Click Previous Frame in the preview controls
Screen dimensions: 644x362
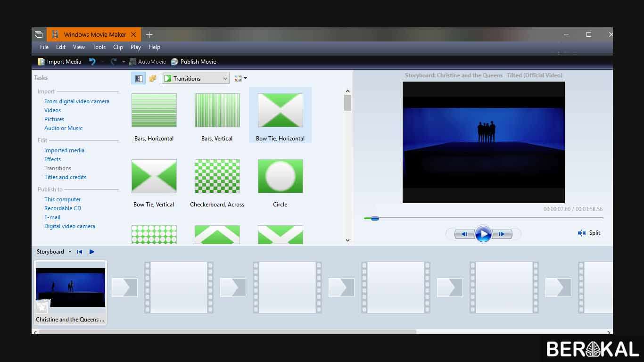(x=464, y=234)
